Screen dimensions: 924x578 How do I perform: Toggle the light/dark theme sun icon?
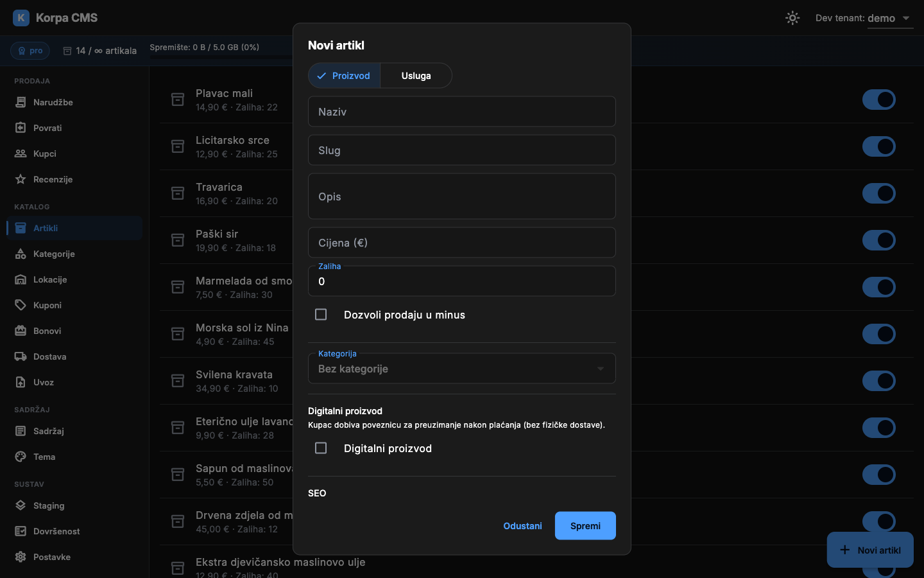tap(792, 18)
